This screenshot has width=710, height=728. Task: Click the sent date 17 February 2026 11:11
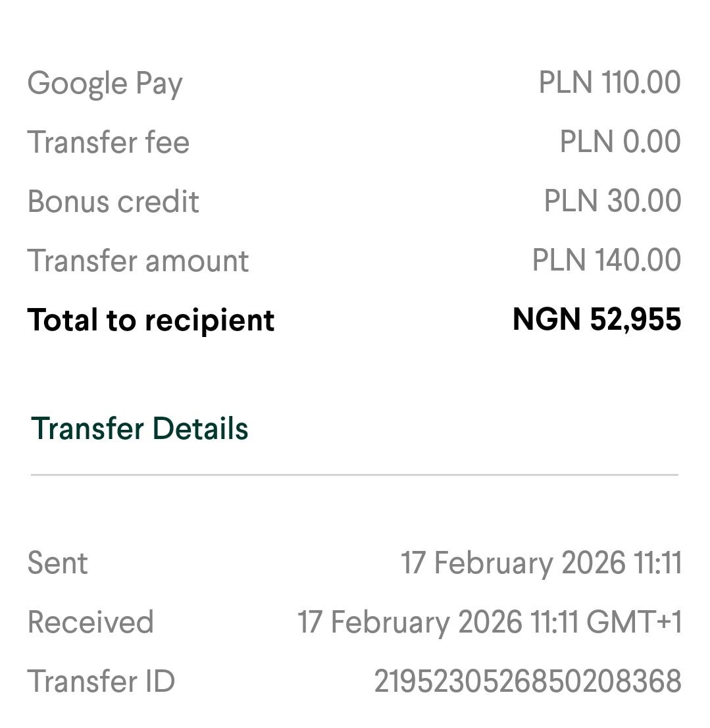[x=541, y=563]
